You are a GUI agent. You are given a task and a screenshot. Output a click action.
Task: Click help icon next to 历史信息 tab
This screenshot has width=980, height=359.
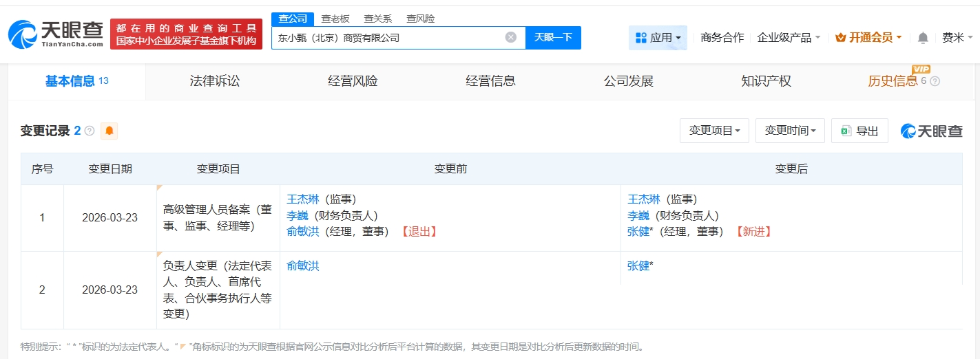(x=935, y=81)
